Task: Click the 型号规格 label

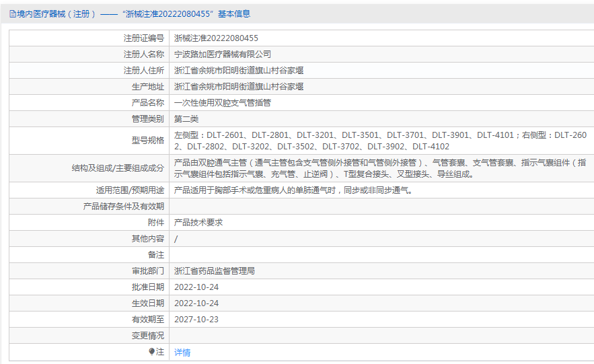Action: [x=148, y=141]
